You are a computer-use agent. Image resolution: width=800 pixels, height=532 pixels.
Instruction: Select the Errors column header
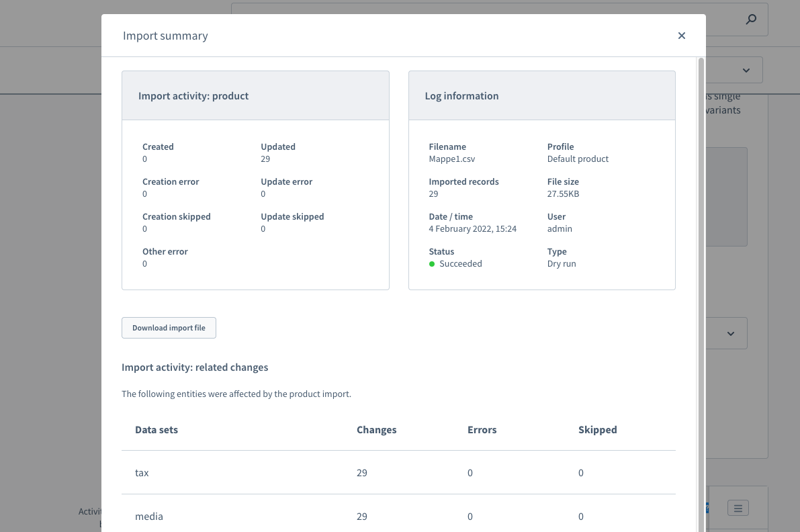(x=482, y=430)
